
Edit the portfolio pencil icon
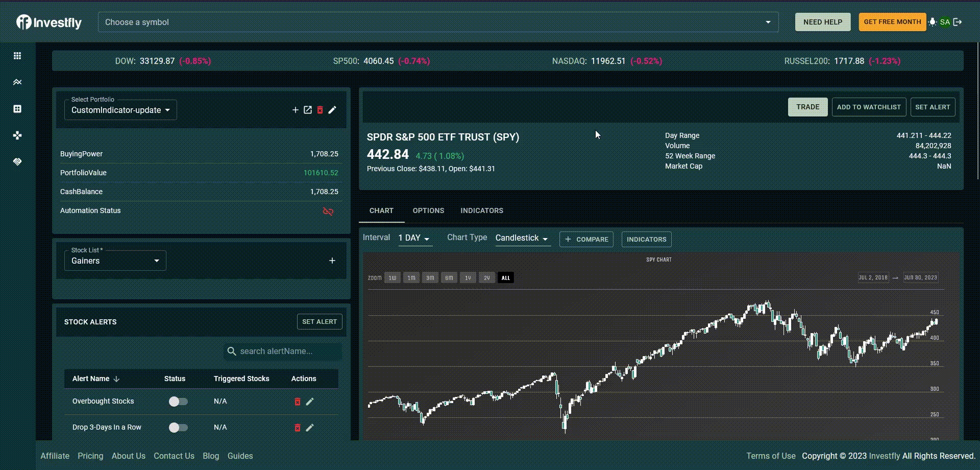pos(332,110)
